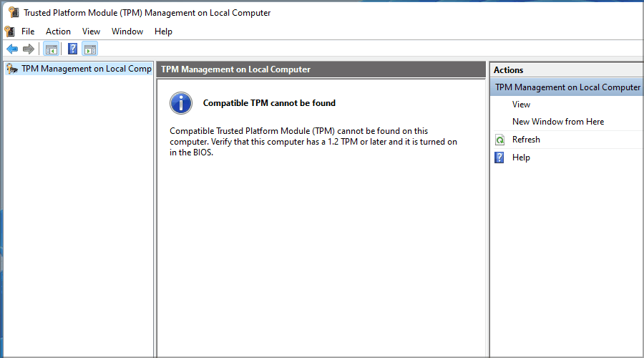Open the View menu in menu bar

[91, 32]
